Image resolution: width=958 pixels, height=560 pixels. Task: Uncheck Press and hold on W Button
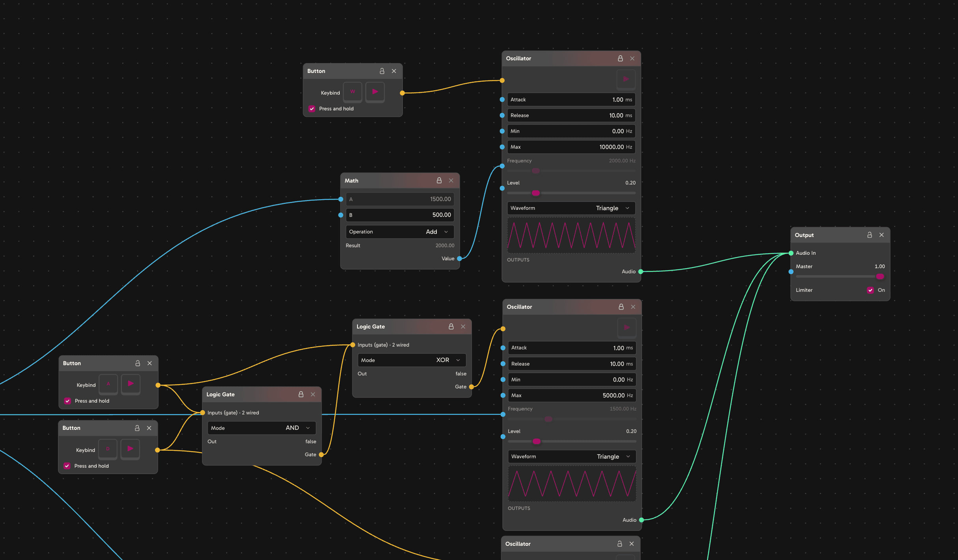(312, 109)
